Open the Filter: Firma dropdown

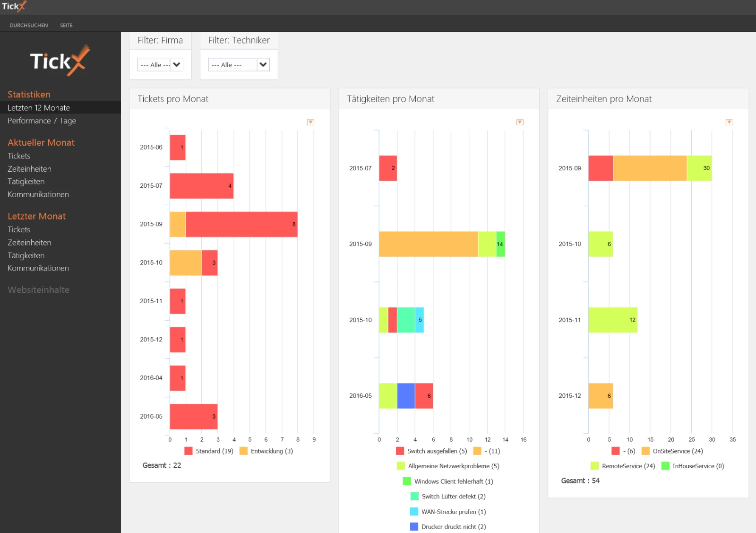(x=160, y=65)
